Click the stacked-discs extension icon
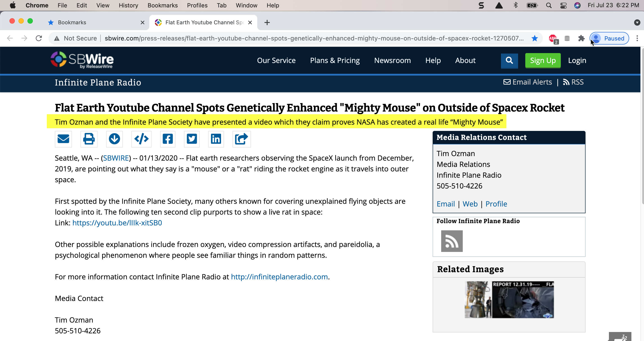This screenshot has height=341, width=644. click(x=567, y=38)
